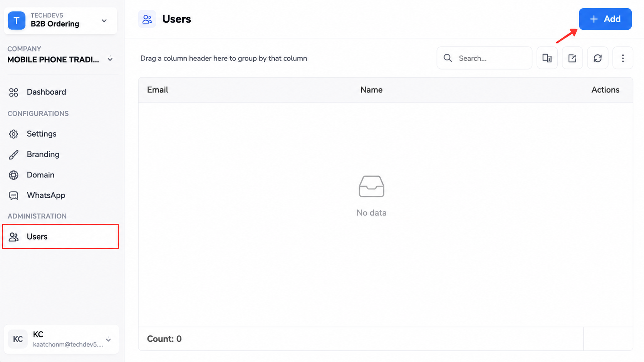Expand the Company selector chevron

[110, 59]
